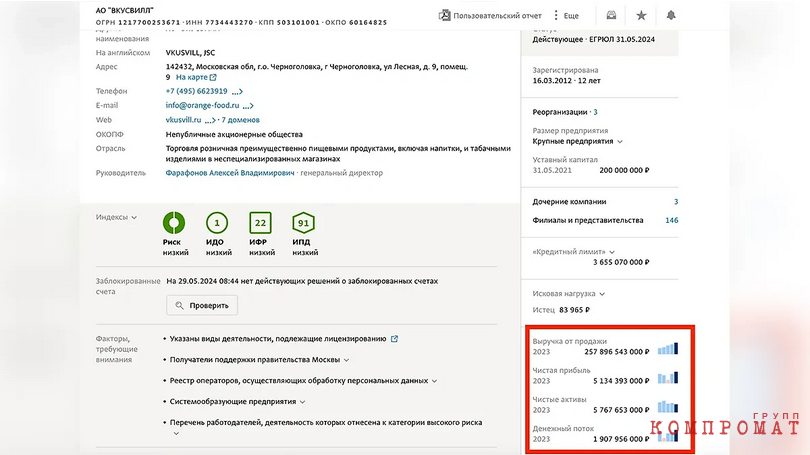Open licensed activities external link icon
810x455 pixels.
[x=394, y=339]
